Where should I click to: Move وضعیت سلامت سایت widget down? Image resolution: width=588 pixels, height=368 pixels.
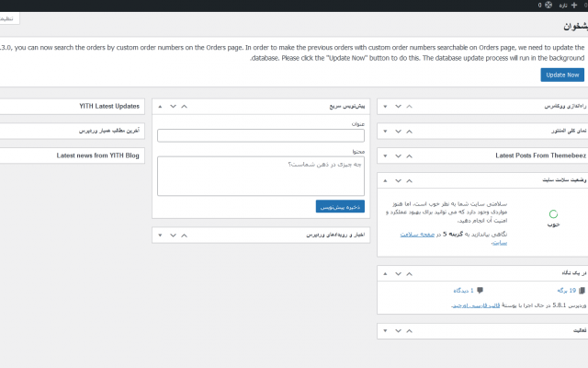point(398,180)
